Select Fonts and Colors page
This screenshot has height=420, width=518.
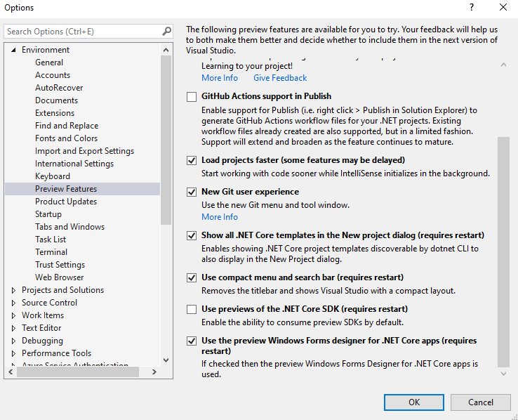tap(67, 138)
